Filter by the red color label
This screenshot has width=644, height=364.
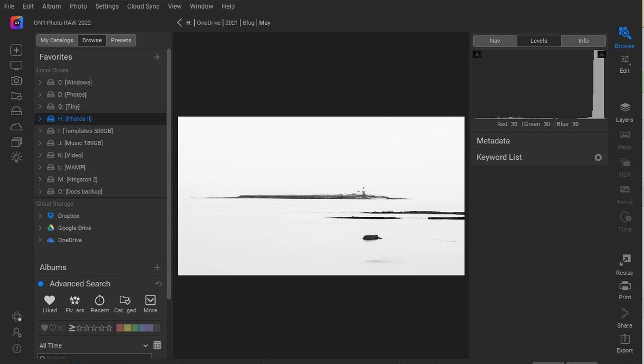click(x=120, y=328)
